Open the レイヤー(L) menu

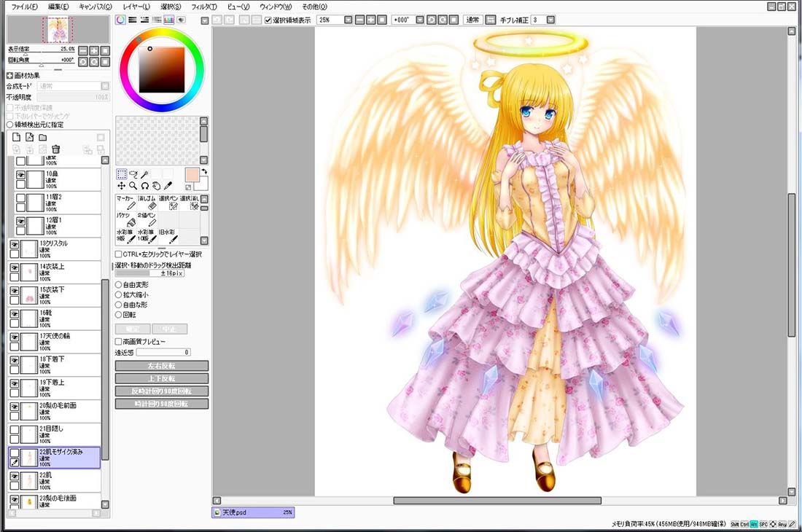pyautogui.click(x=136, y=7)
